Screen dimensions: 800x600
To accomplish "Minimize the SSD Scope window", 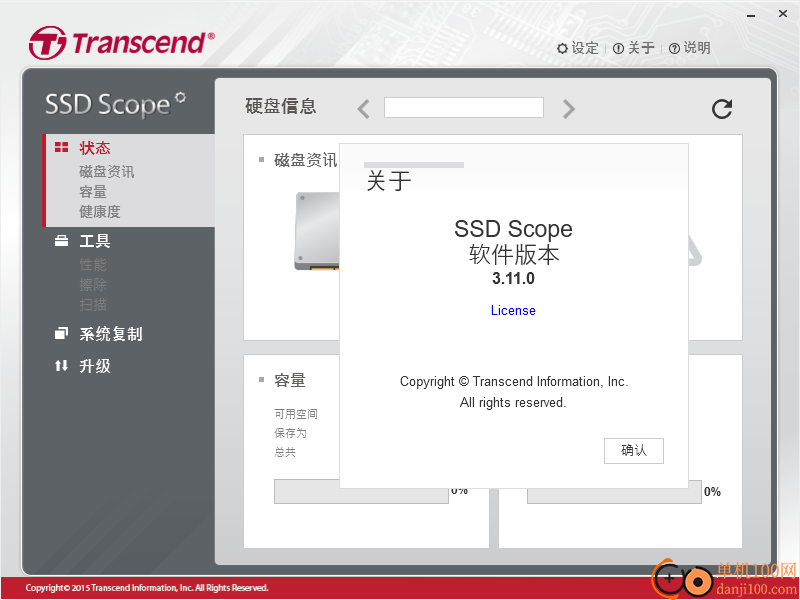I will (751, 15).
